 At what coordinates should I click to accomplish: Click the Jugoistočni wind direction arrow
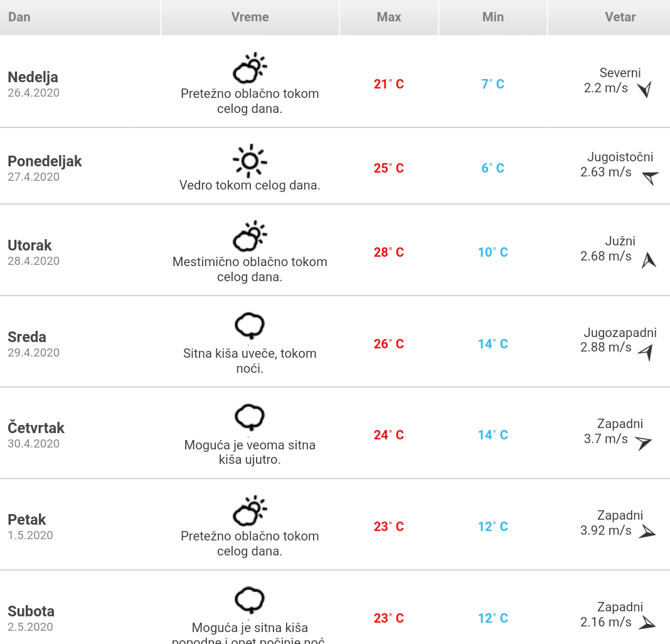coord(650,178)
